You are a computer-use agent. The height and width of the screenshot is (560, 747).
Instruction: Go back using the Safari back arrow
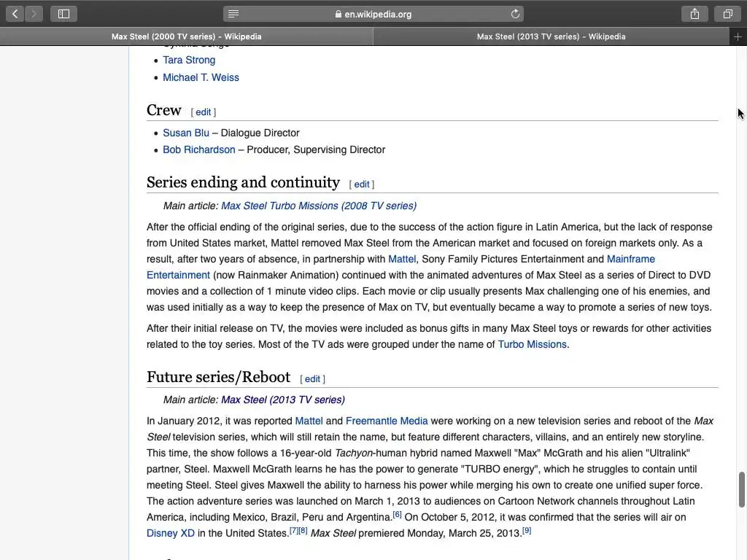click(x=15, y=14)
